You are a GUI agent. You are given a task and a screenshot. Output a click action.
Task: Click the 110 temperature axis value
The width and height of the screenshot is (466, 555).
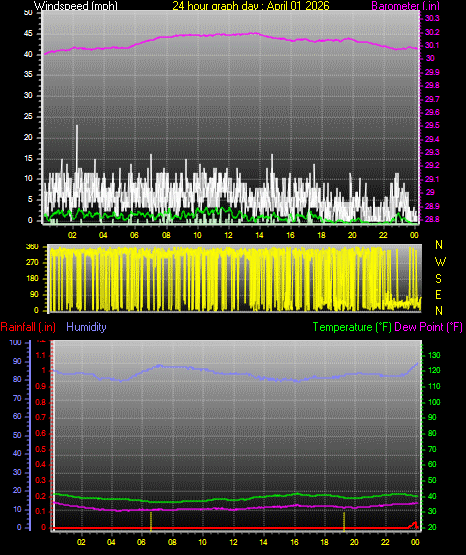[x=434, y=386]
